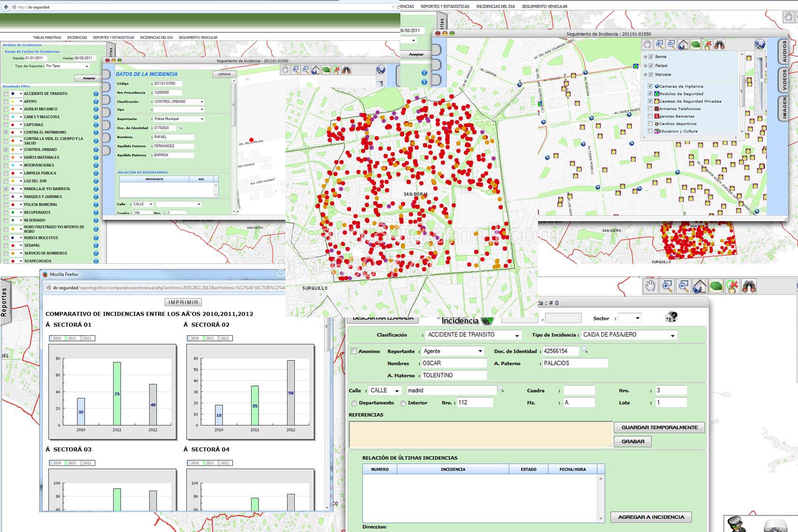This screenshot has width=798, height=532.
Task: Click home extent icon in right Seguimiento window
Action: [683, 45]
